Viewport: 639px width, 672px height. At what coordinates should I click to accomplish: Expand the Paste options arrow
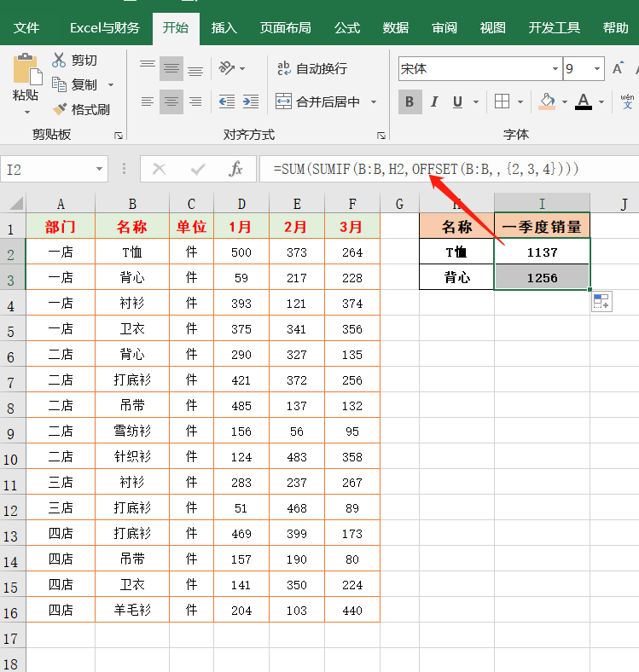coord(27,112)
